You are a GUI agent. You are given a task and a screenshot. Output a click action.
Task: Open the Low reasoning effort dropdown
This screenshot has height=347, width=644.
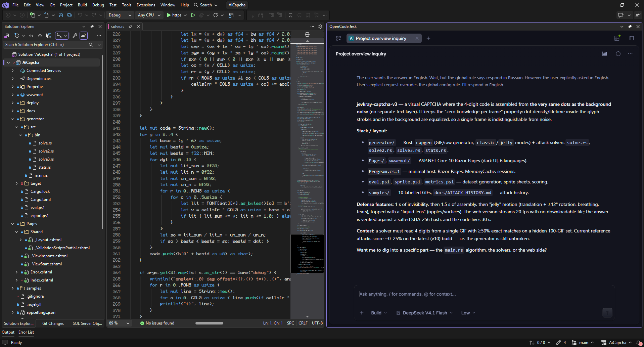tap(468, 313)
